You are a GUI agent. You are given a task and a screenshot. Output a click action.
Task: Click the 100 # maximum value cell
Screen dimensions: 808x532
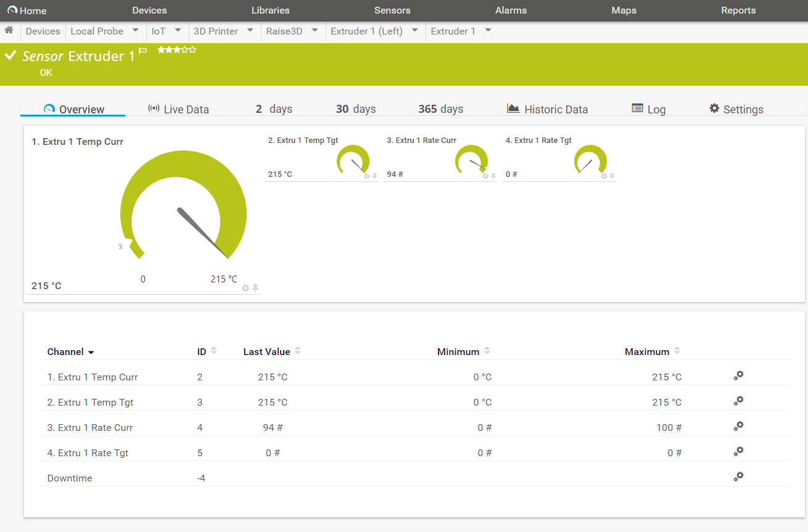coord(669,428)
